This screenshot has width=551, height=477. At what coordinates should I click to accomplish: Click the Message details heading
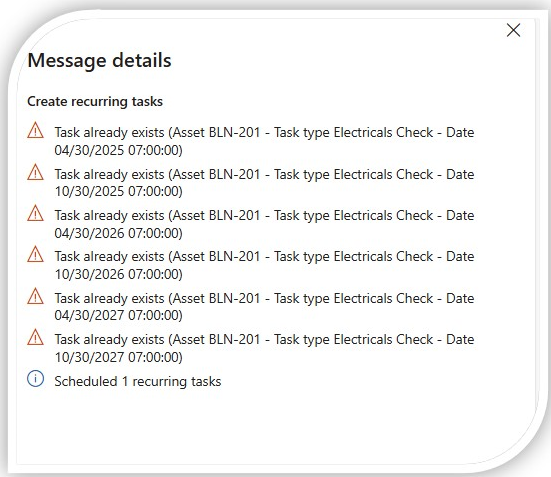pyautogui.click(x=99, y=60)
